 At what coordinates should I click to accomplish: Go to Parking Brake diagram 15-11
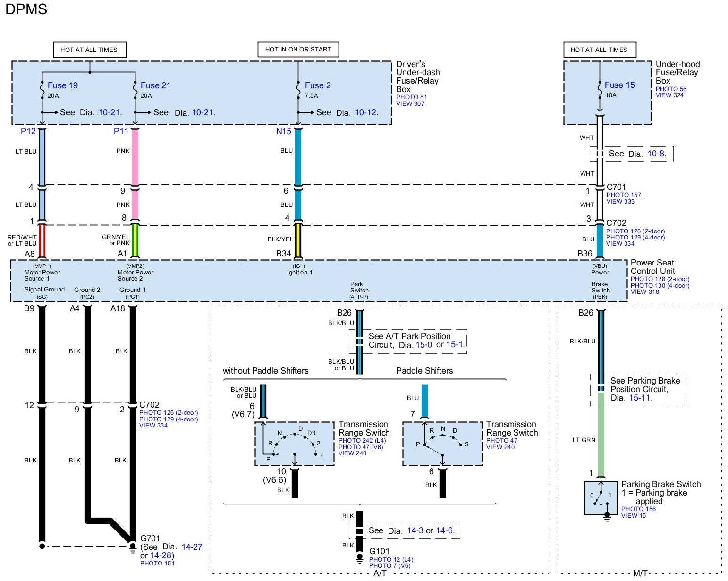tap(640, 398)
